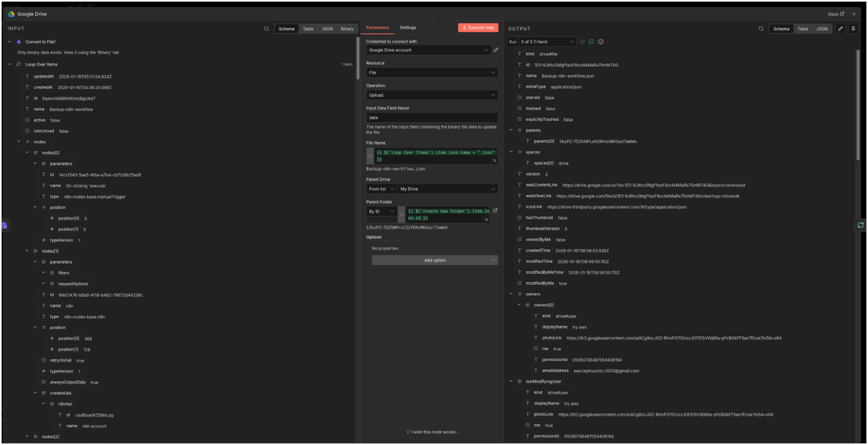Click the output panel search icon
The image size is (868, 445).
pyautogui.click(x=761, y=29)
